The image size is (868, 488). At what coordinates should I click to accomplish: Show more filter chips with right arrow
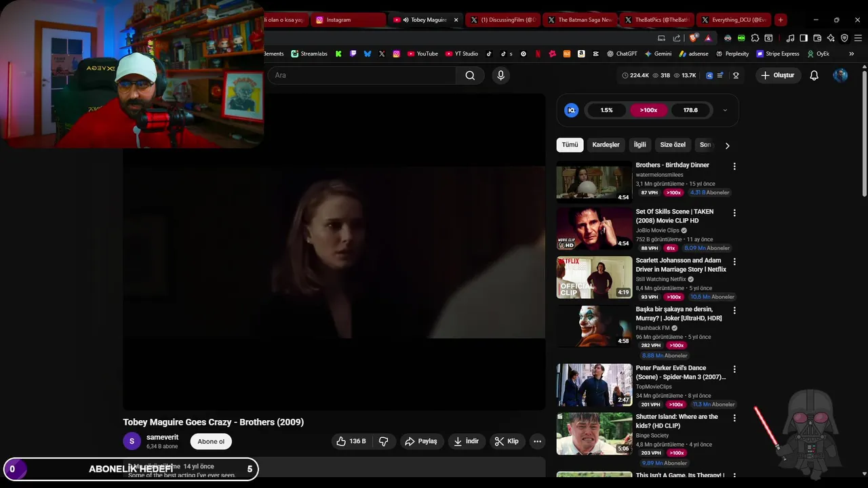pos(727,145)
